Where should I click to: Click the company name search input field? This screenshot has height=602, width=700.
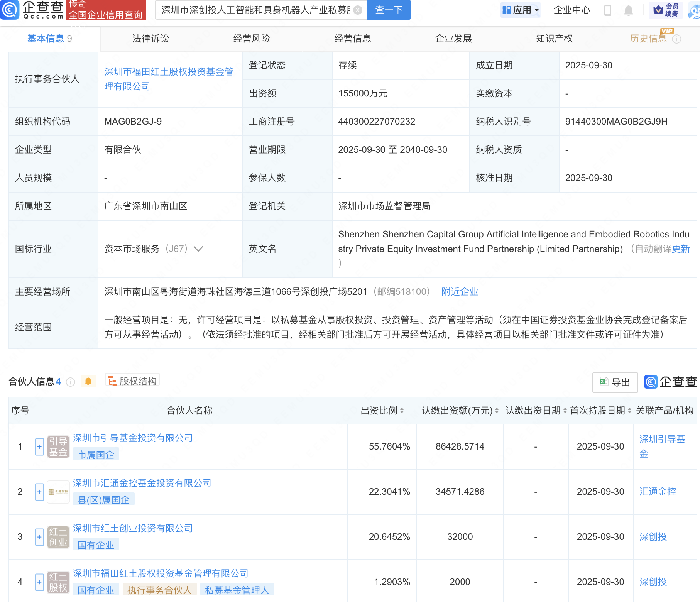(x=255, y=10)
